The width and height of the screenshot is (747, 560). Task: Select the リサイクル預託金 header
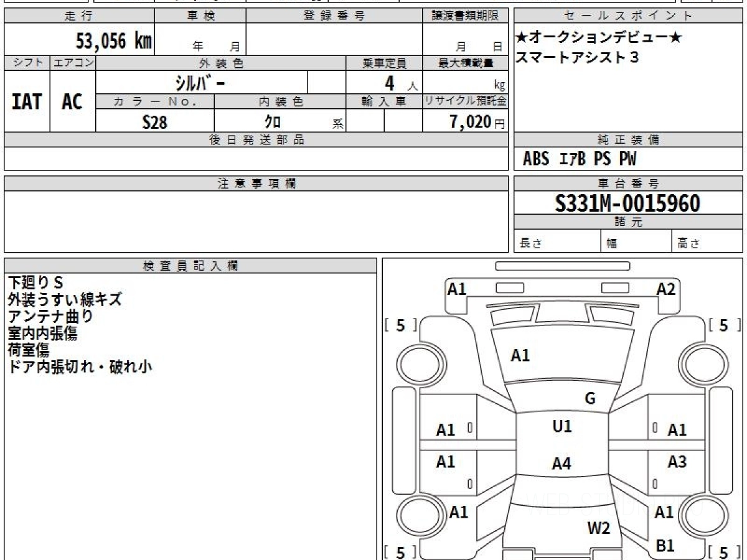pos(466,101)
